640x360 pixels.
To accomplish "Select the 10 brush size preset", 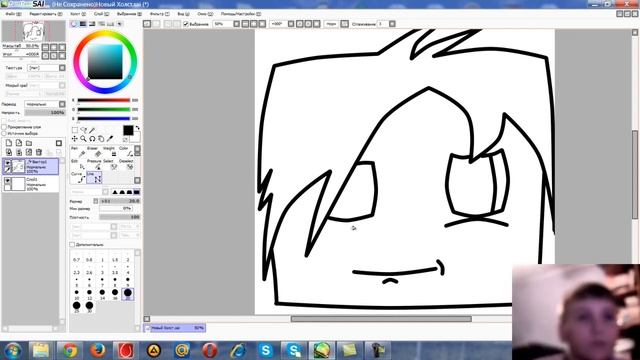I will pyautogui.click(x=76, y=294).
